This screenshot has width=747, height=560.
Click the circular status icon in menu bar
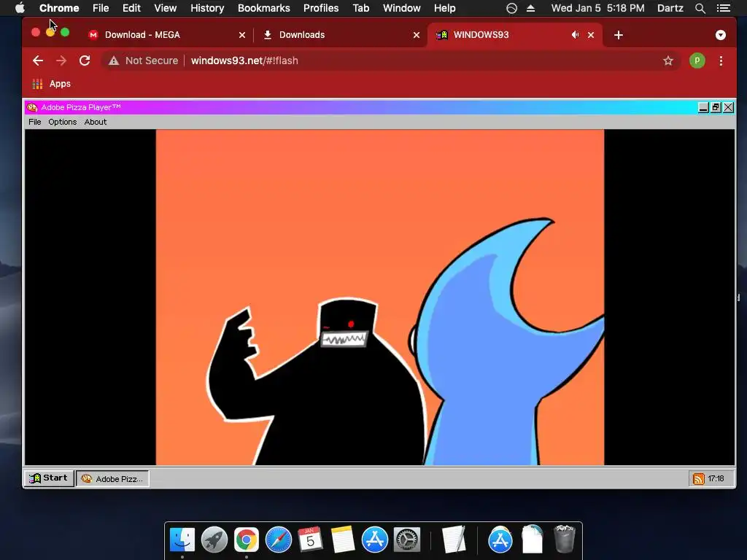click(x=511, y=8)
